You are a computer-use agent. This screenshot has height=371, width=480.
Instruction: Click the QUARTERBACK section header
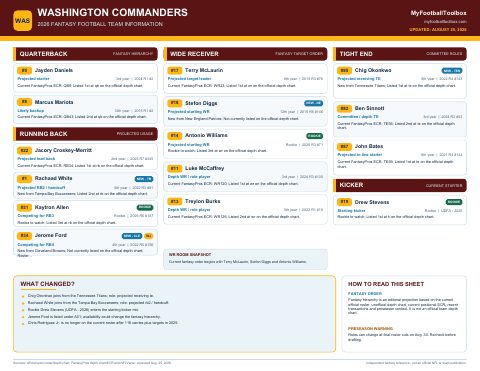coord(85,54)
